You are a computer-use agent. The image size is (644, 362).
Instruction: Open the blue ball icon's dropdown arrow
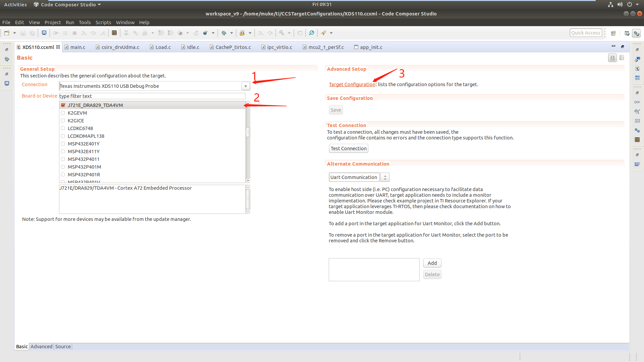coord(213,33)
